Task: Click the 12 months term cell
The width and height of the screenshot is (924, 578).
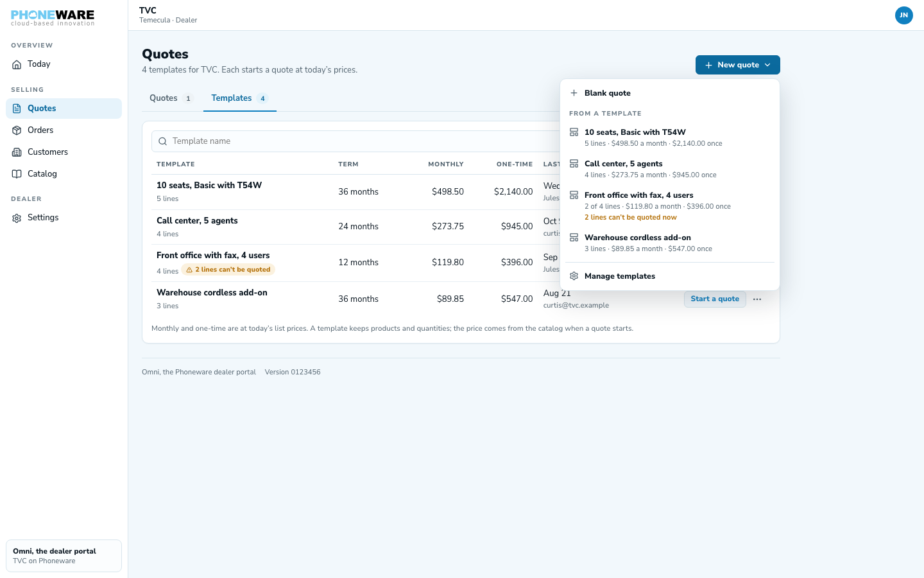Action: (359, 263)
